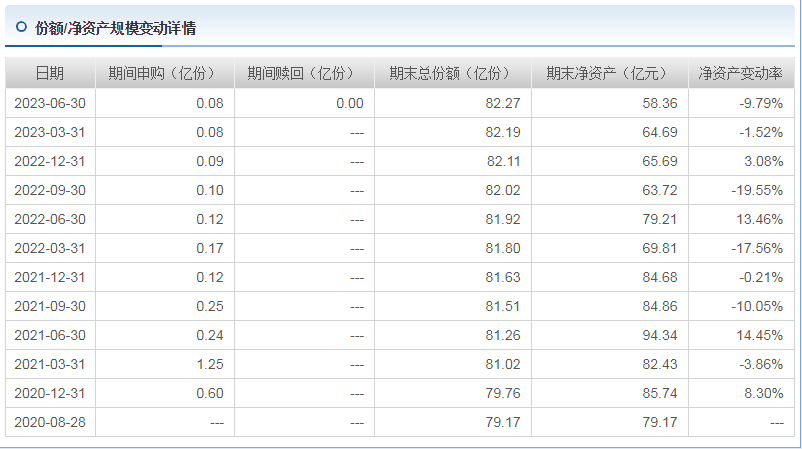Viewport: 802px width, 449px height.
Task: Click the 期间申购（亿份） column header
Action: (165, 74)
